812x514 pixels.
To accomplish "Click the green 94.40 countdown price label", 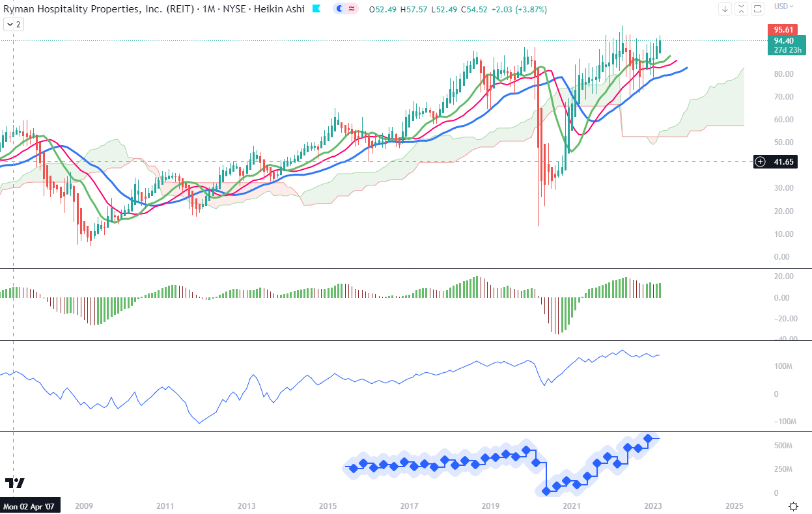I will [x=787, y=45].
